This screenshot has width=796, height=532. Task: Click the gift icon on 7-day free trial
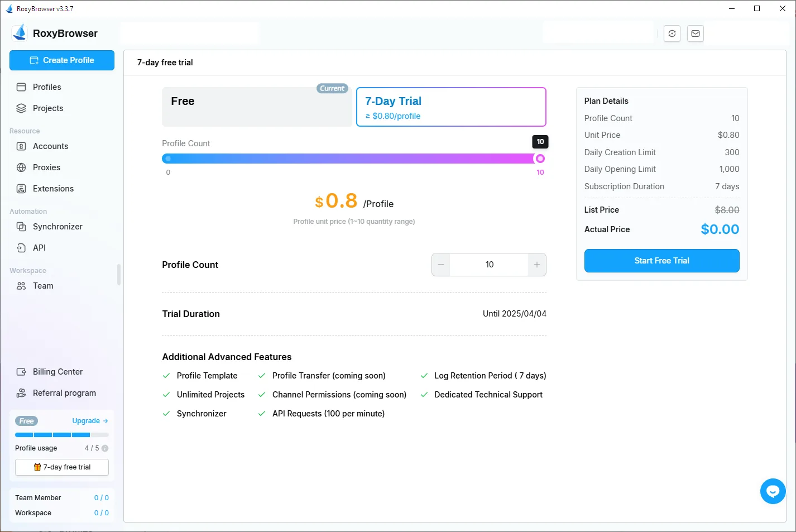click(x=37, y=467)
